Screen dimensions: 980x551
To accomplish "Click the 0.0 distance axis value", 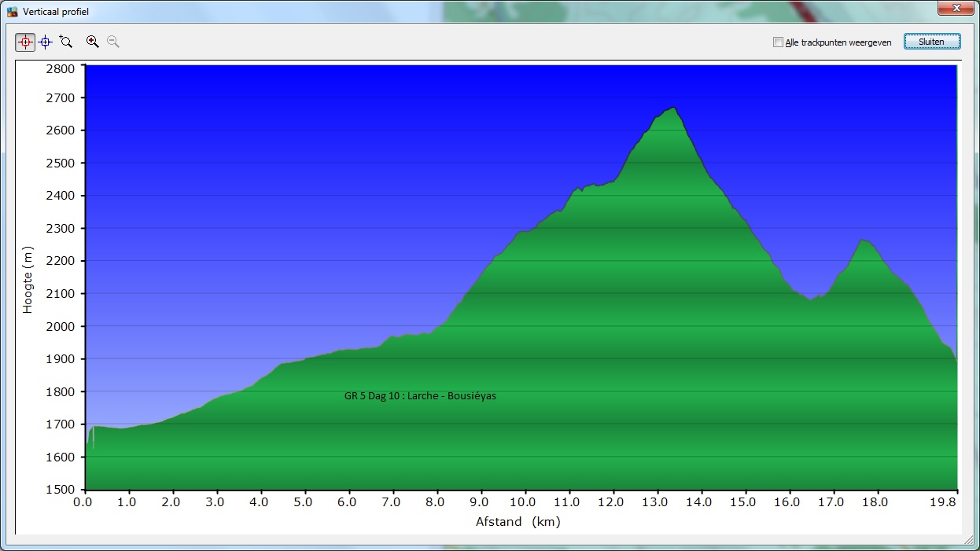I will [x=83, y=502].
